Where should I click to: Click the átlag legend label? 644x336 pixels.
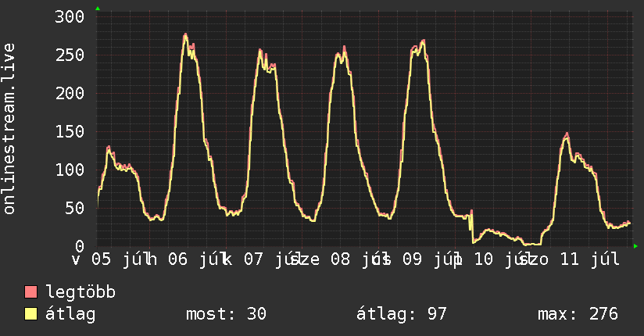point(70,314)
